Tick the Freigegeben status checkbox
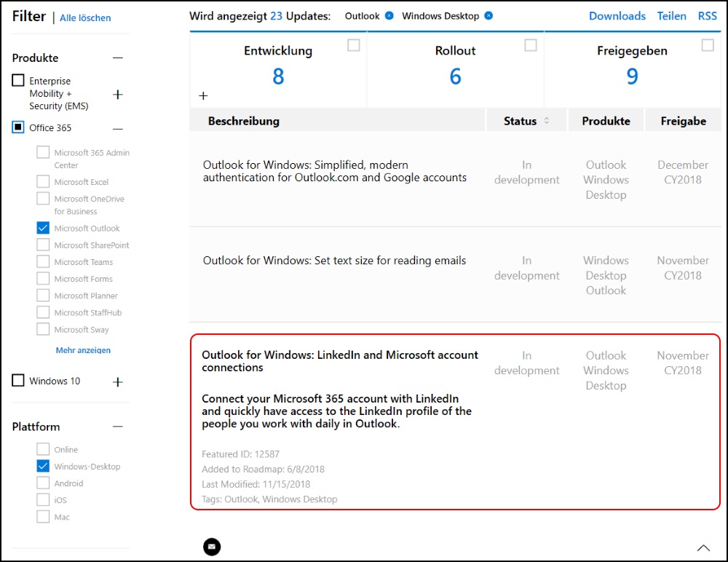The height and width of the screenshot is (562, 728). pos(708,45)
